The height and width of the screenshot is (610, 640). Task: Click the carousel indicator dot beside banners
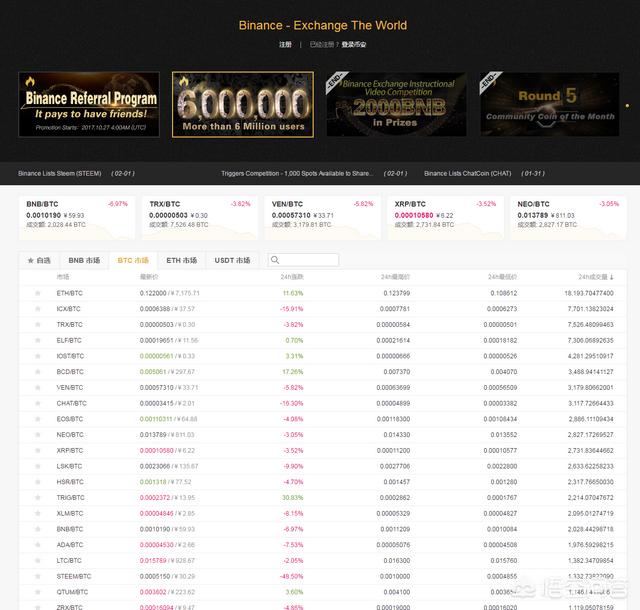(x=627, y=105)
